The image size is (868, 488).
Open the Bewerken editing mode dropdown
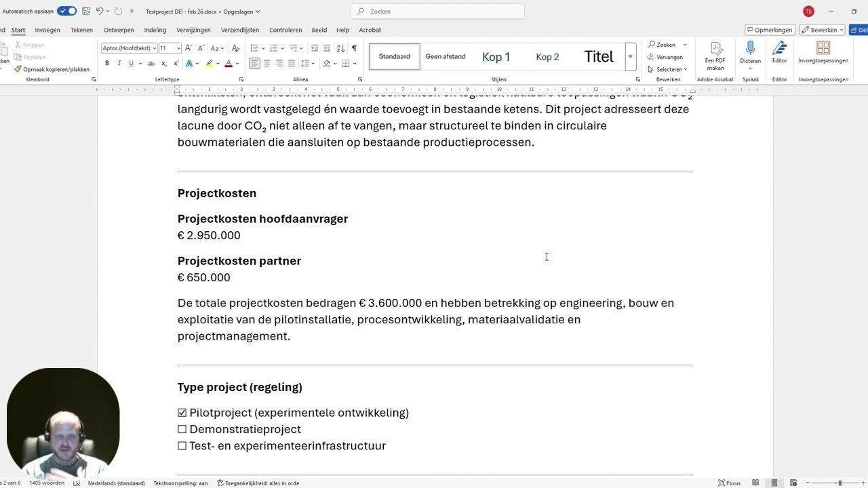pos(822,30)
